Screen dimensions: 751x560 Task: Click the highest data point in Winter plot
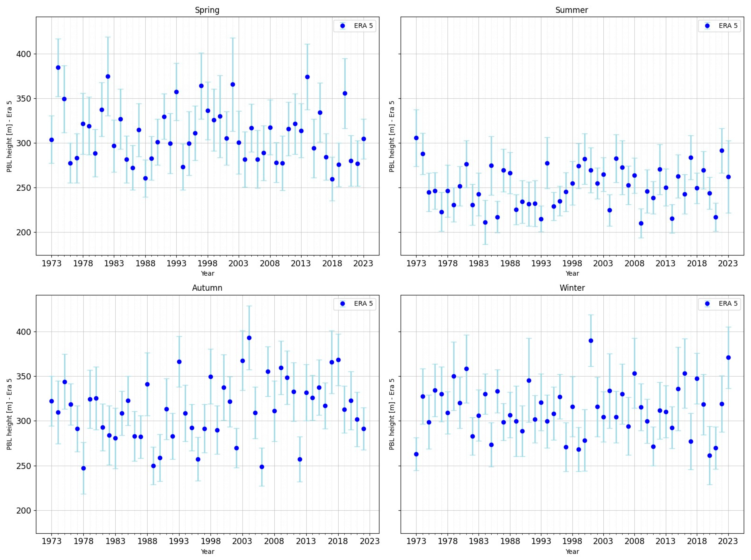tap(591, 341)
